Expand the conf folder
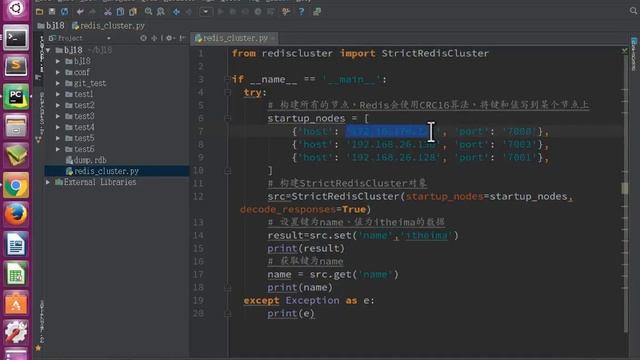640x360 pixels. [x=58, y=72]
